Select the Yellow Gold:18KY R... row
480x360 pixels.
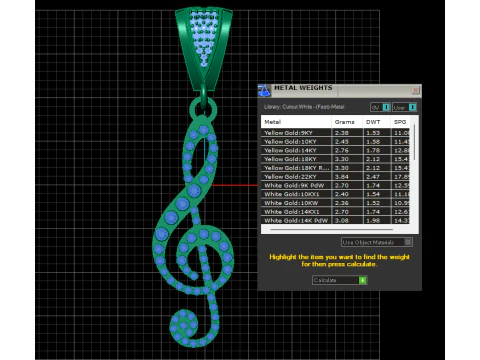pos(335,168)
